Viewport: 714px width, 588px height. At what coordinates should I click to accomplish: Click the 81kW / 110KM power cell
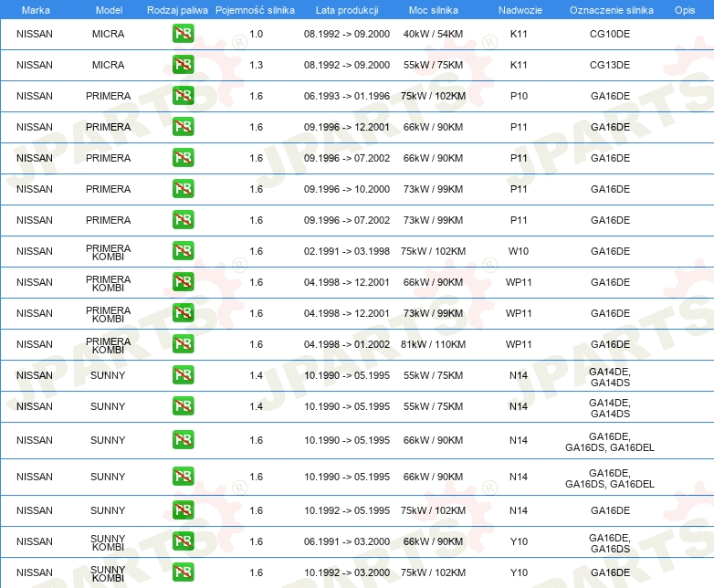[x=433, y=344]
